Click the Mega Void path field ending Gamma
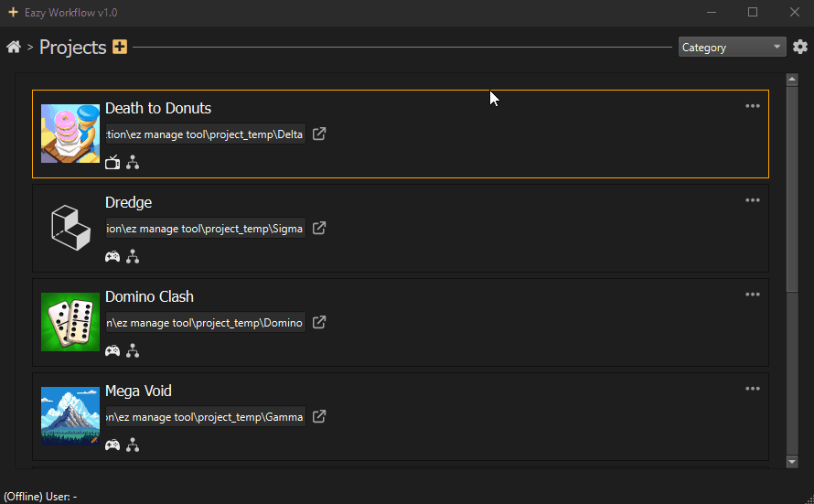This screenshot has width=814, height=504. [206, 417]
